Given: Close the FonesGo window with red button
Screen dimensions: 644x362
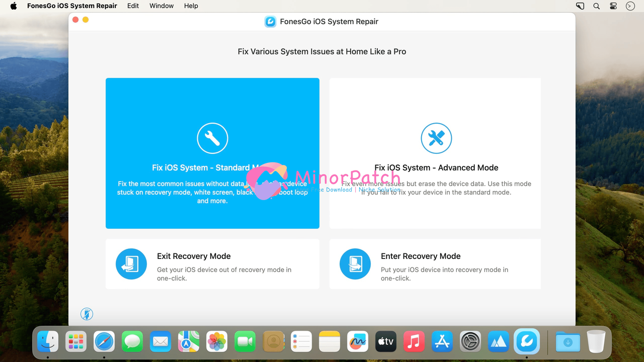Looking at the screenshot, I should click(x=75, y=20).
